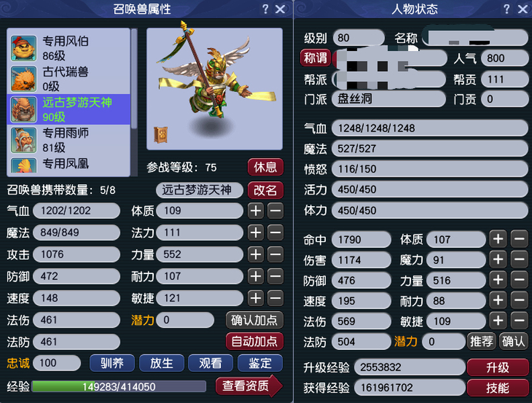Open the small cabinet icon under pet model
532x403 pixels.
point(161,135)
